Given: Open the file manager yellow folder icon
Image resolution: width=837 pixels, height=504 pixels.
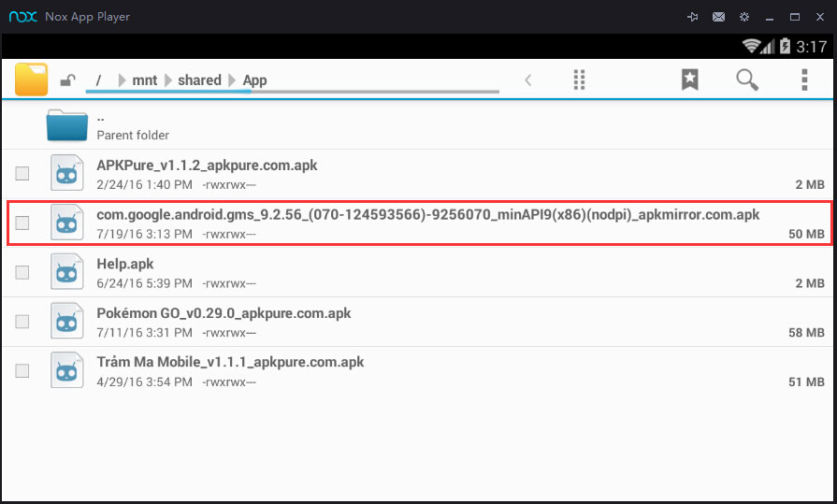Looking at the screenshot, I should [x=32, y=79].
